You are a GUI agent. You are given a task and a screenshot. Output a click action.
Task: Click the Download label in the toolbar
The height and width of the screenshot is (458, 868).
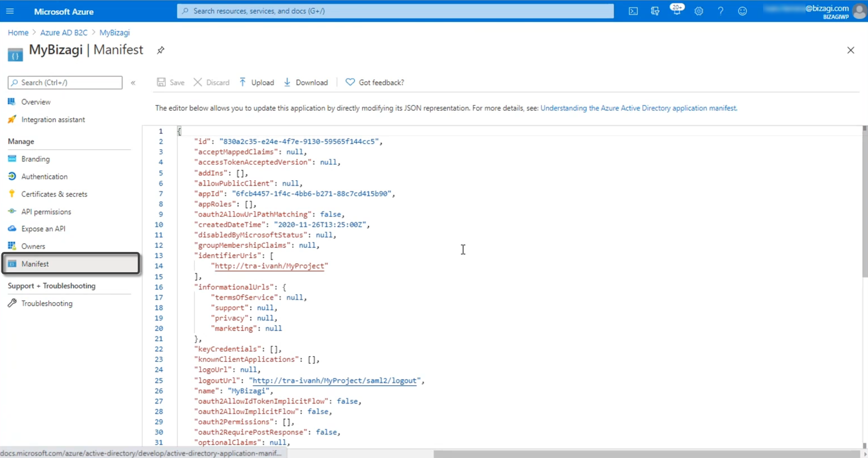312,83
